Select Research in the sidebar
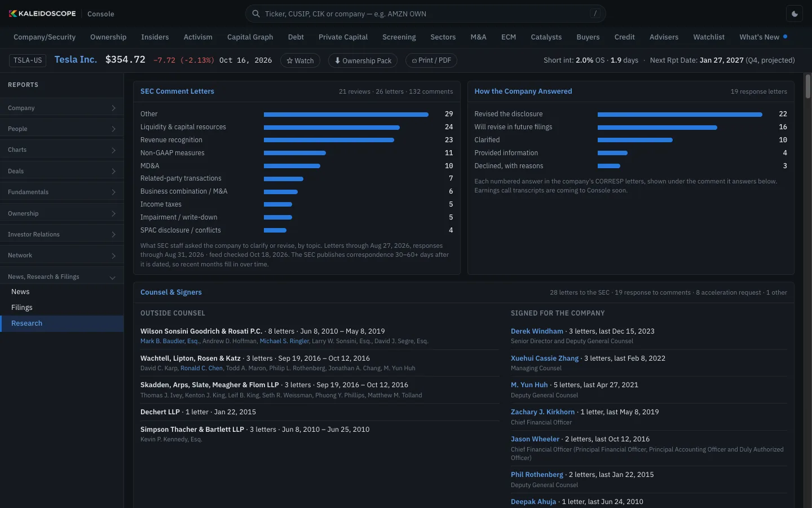This screenshot has height=508, width=812. click(61, 323)
